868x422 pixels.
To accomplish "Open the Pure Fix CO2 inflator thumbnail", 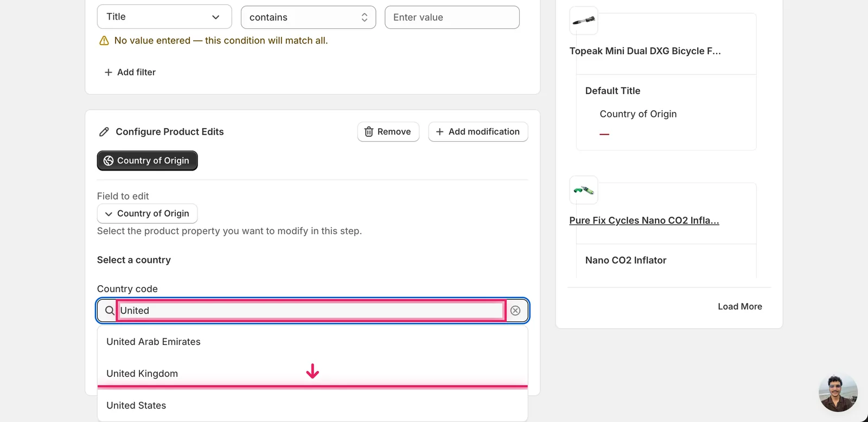I will coord(584,190).
